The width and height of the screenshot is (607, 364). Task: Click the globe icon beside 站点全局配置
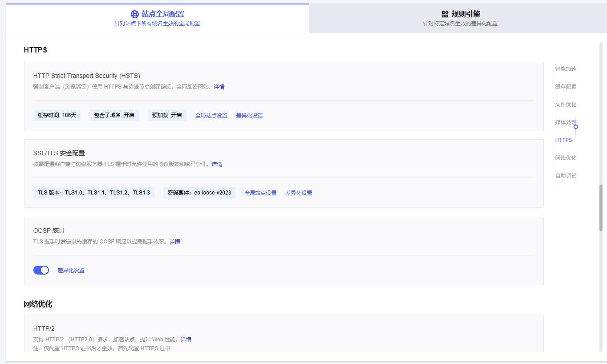[x=134, y=14]
